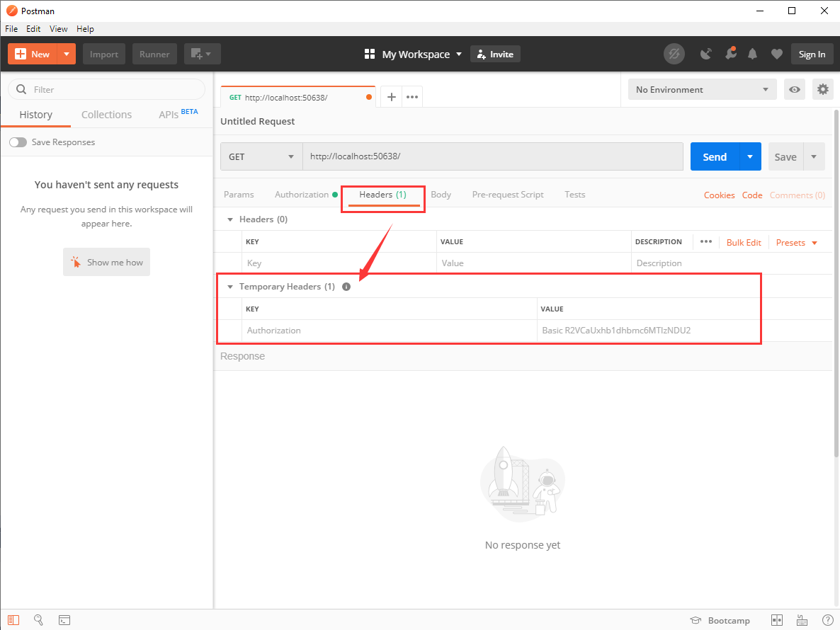Open the notifications bell icon
The height and width of the screenshot is (630, 840).
tap(752, 54)
